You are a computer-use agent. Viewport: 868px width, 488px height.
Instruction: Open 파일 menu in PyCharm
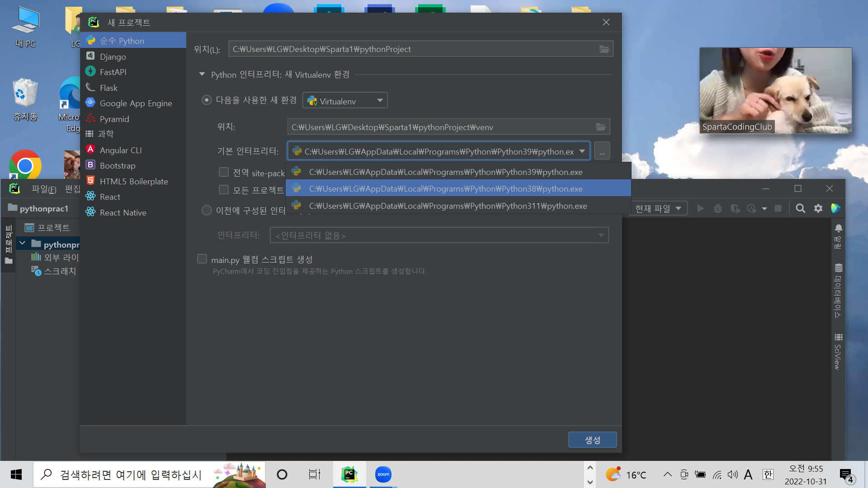pos(44,189)
